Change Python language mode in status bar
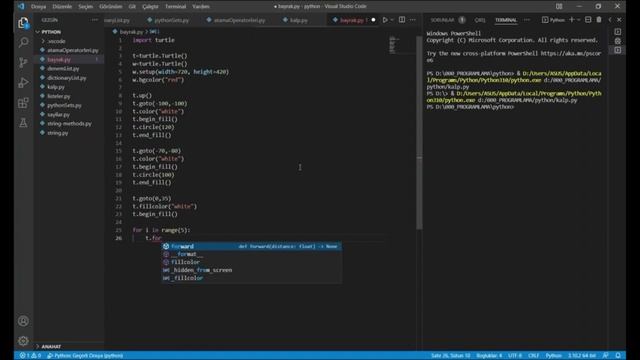This screenshot has height=360, width=640. click(x=553, y=356)
